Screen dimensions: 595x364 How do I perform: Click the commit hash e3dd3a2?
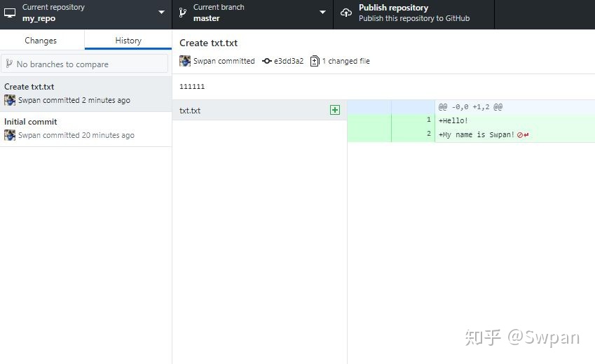click(x=289, y=61)
